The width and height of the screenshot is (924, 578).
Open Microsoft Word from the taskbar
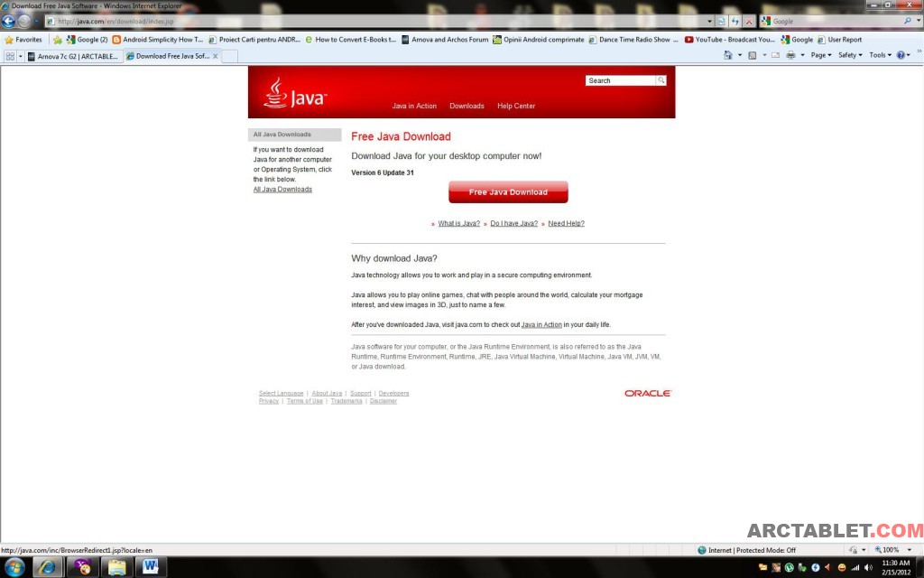[x=151, y=567]
